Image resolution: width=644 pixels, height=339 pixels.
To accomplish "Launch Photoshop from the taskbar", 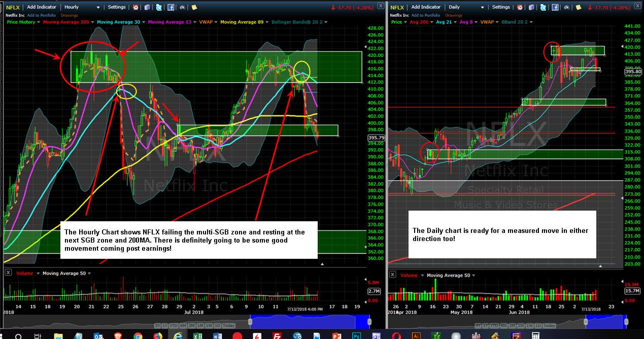I will click(356, 335).
